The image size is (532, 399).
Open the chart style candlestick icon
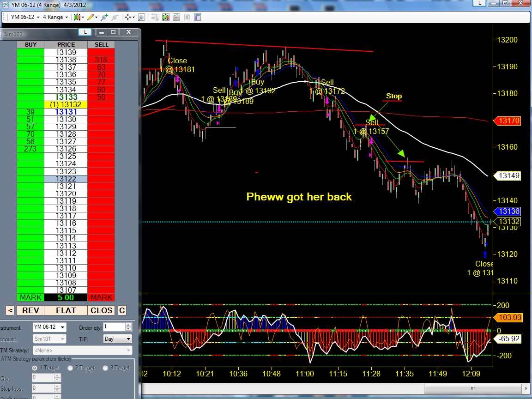point(77,17)
